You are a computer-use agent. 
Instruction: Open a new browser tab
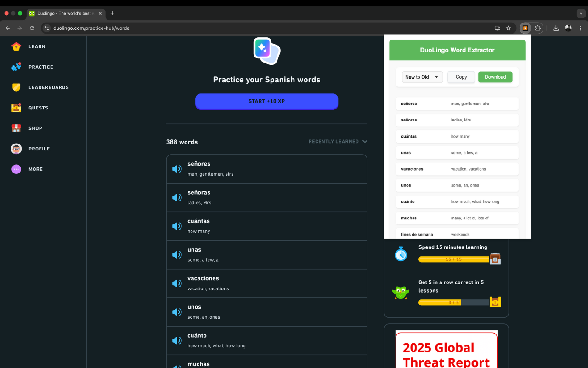coord(112,13)
